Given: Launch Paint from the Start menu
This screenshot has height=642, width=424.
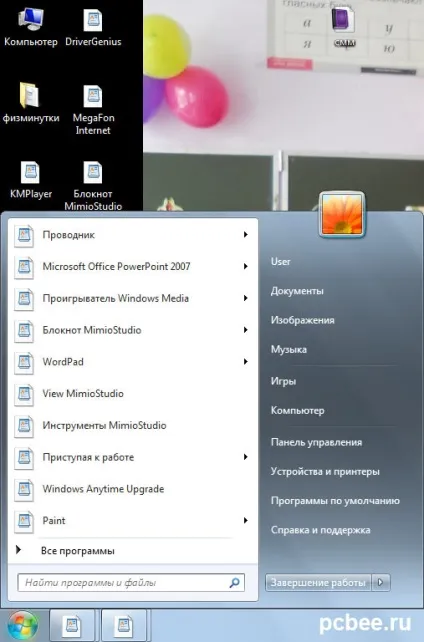Looking at the screenshot, I should click(x=132, y=521).
